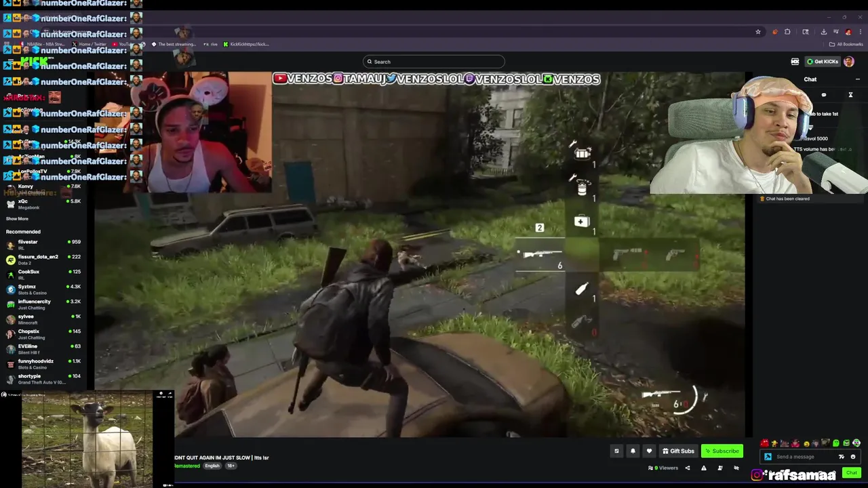
Task: Bookmark this page with the star icon
Action: pos(758,32)
